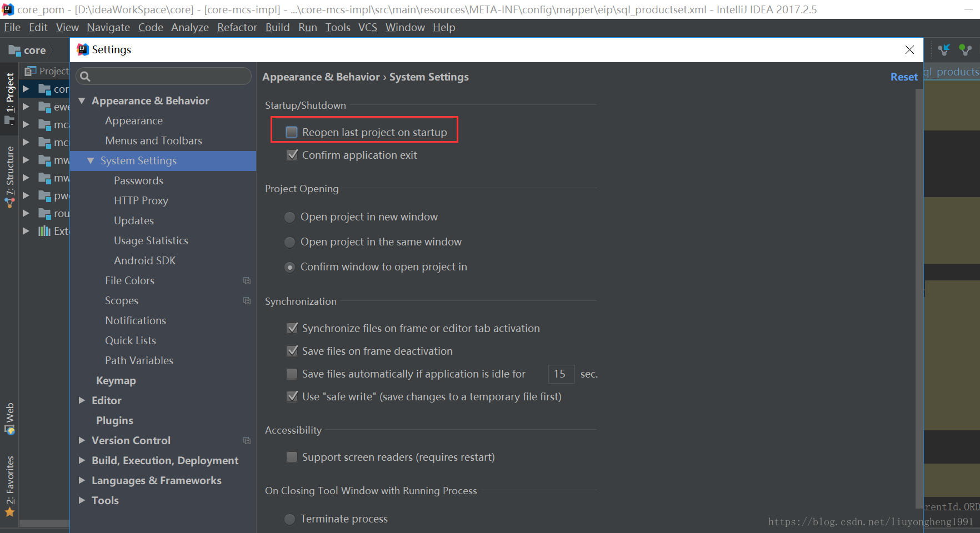Toggle Use safe write option

pyautogui.click(x=292, y=396)
